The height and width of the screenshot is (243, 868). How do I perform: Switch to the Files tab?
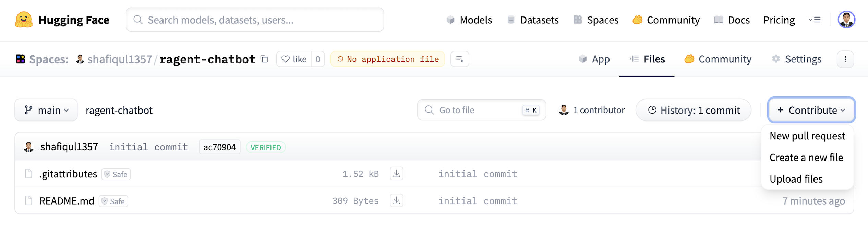(647, 59)
